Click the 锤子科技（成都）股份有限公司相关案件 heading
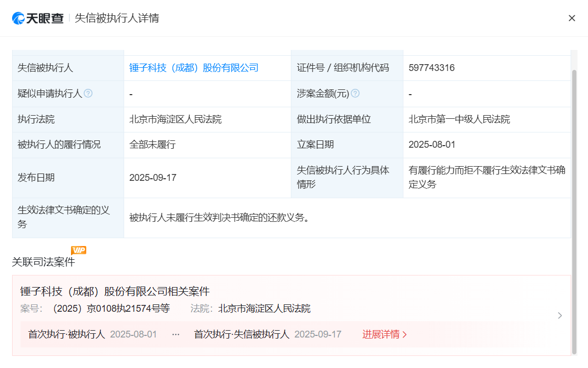The image size is (588, 368). click(115, 291)
